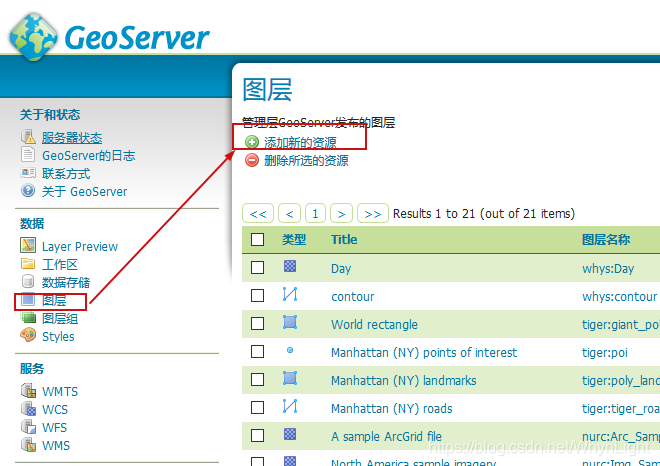
Task: Tick the Manhattan points of interest checkbox
Action: coord(258,351)
